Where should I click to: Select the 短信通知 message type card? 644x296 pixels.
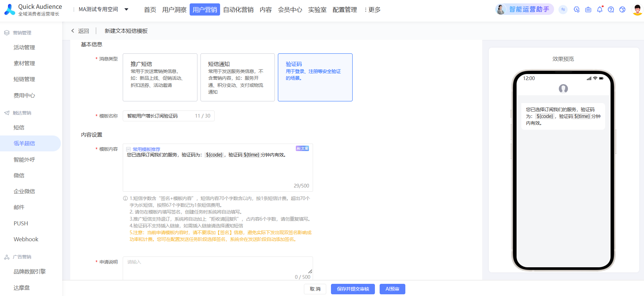pos(238,77)
